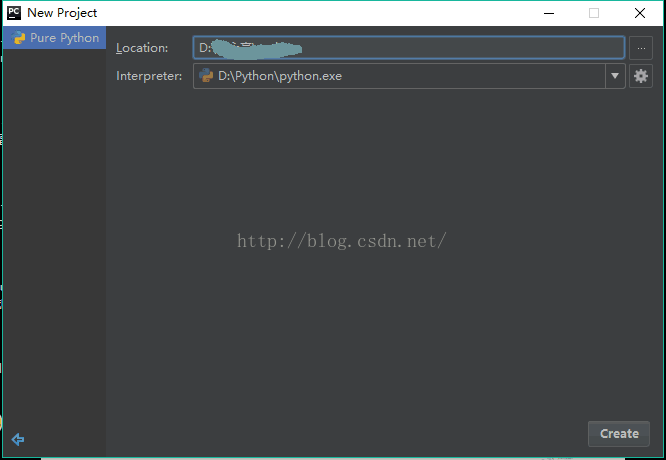Image resolution: width=666 pixels, height=460 pixels.
Task: Open interpreter settings gear icon
Action: [641, 76]
